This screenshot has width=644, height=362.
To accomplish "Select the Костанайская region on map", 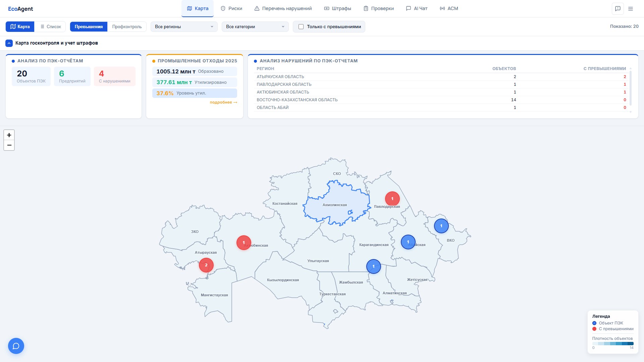I will (285, 203).
